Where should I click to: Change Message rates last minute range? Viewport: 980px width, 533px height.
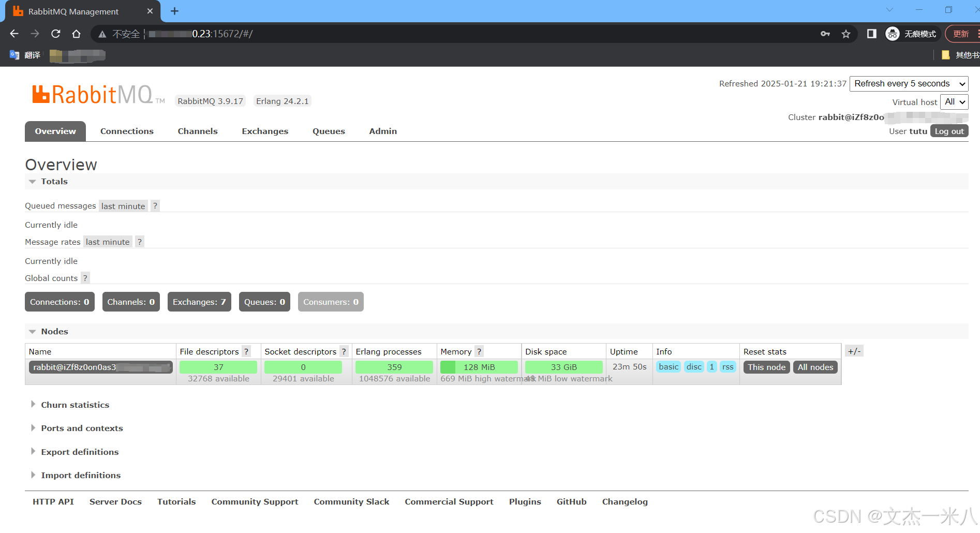108,242
